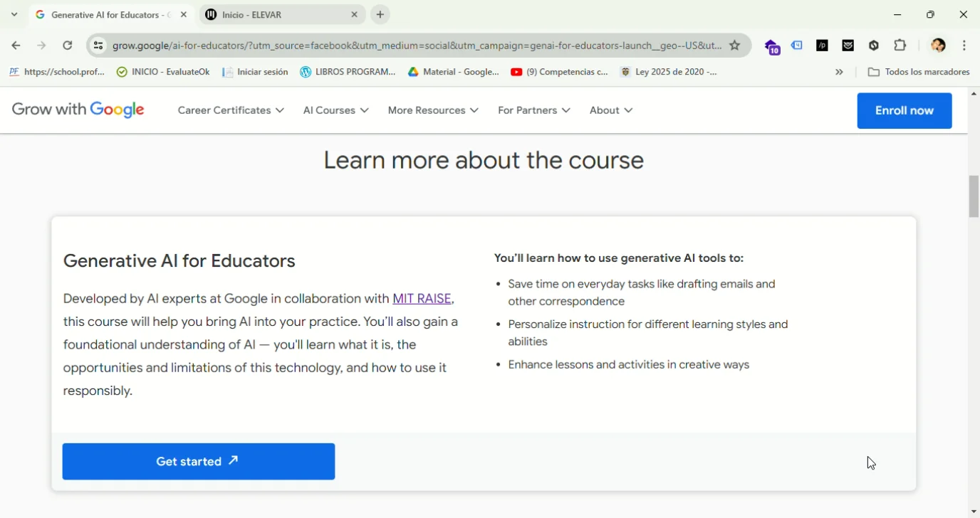Open Chrome three-dot menu
This screenshot has width=980, height=518.
(x=964, y=46)
